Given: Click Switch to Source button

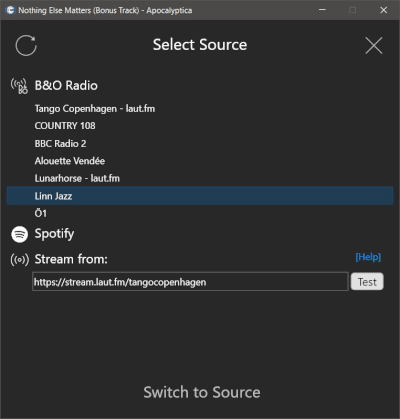Looking at the screenshot, I should [202, 392].
